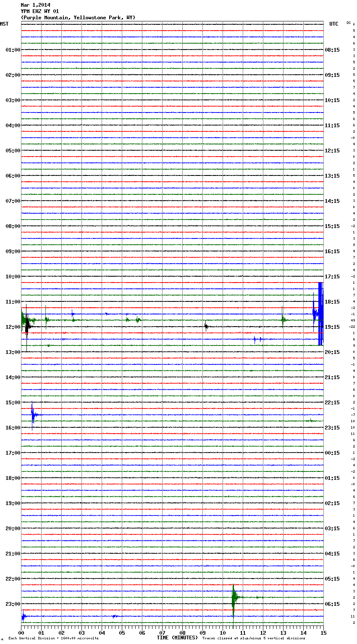Click the Purple Mountain location subtitle
The width and height of the screenshot is (357, 644).
click(x=78, y=18)
